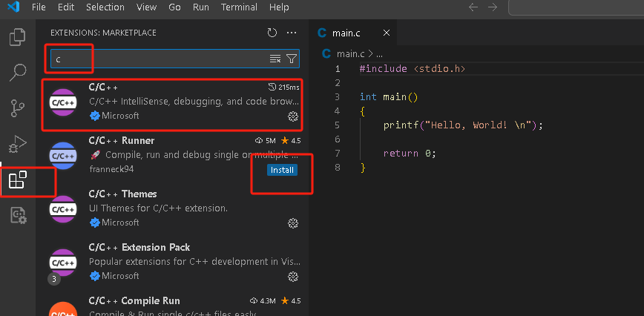Select the C/C++ Themes extension title
This screenshot has height=316, width=644.
[123, 194]
